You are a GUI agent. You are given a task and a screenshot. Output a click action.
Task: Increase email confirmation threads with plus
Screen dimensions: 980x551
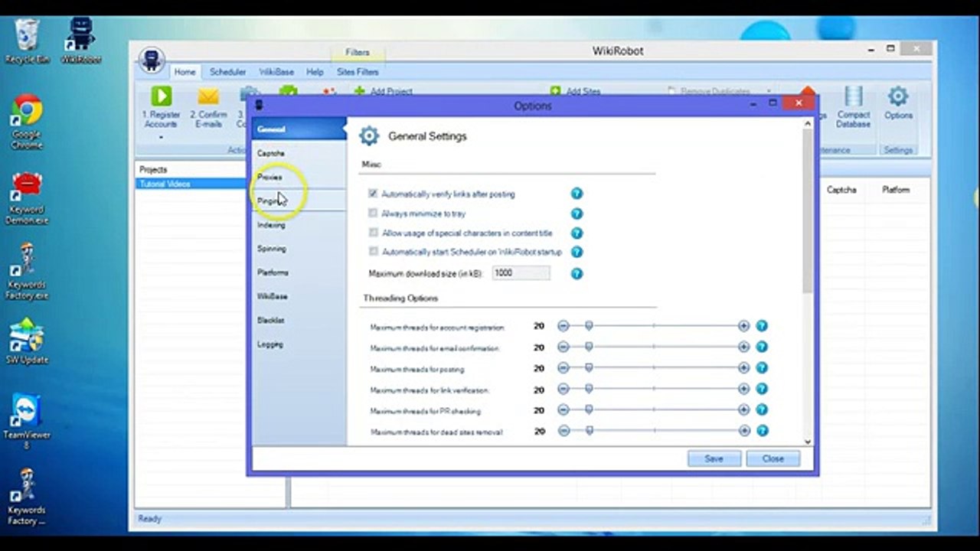[743, 347]
